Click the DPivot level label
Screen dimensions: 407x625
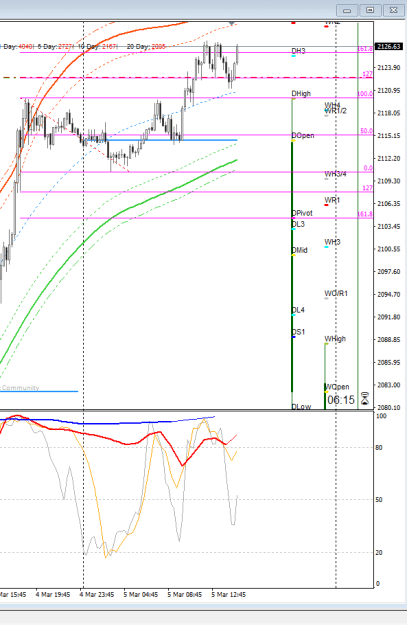[x=302, y=213]
